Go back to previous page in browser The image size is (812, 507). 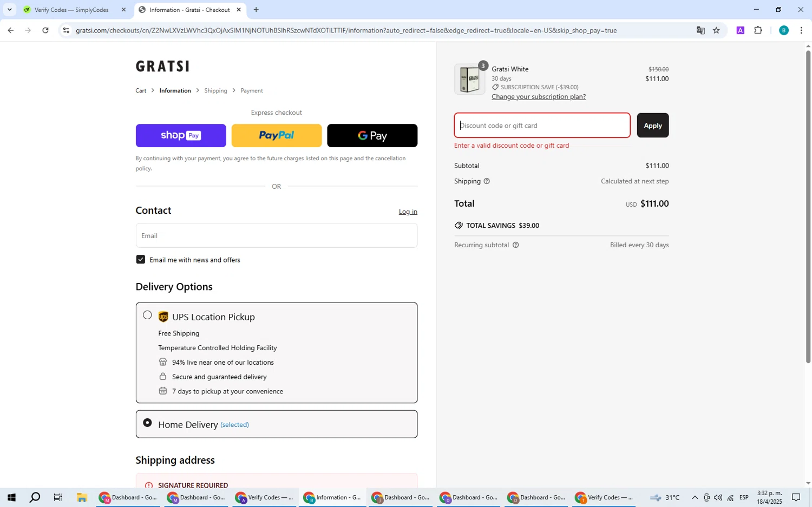click(10, 30)
